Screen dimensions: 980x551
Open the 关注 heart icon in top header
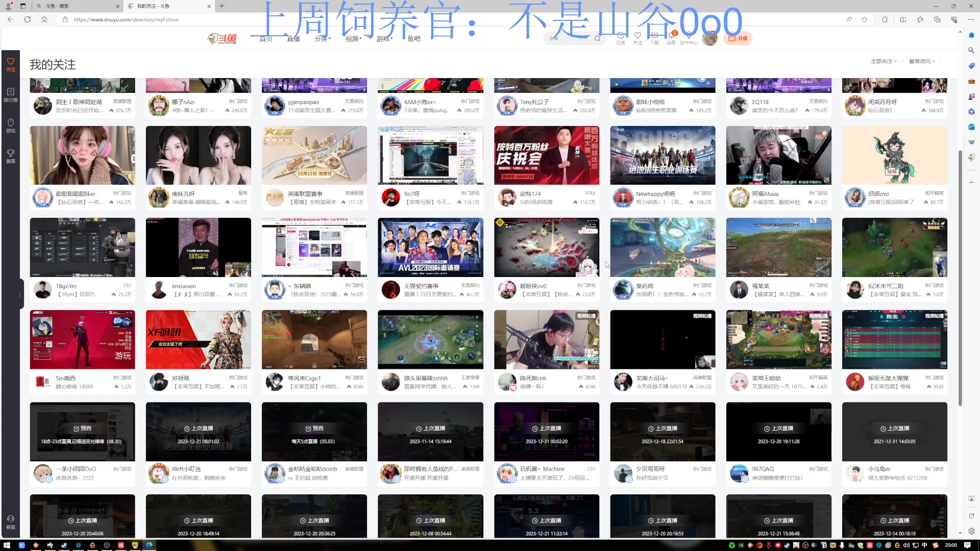point(638,38)
